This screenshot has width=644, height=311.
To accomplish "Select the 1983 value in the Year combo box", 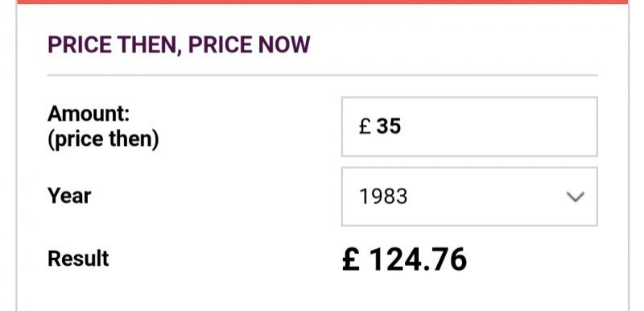I will (383, 197).
